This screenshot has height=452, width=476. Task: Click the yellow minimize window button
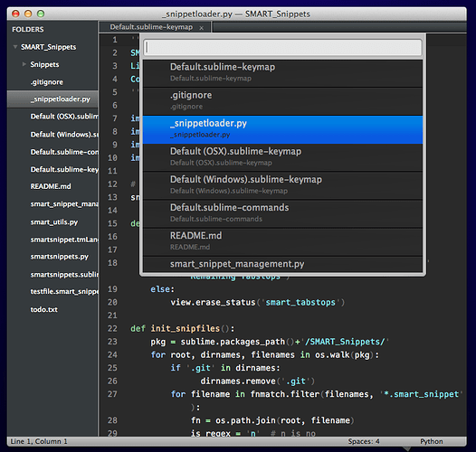tap(28, 14)
